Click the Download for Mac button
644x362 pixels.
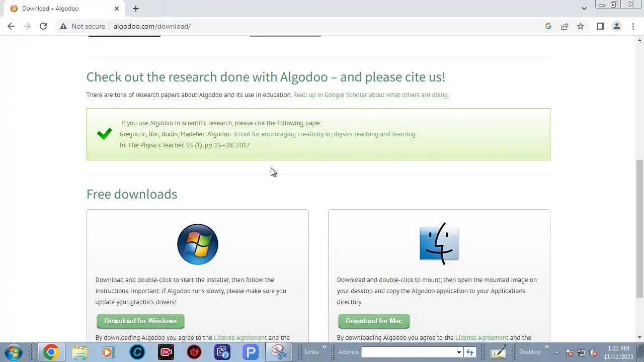374,321
